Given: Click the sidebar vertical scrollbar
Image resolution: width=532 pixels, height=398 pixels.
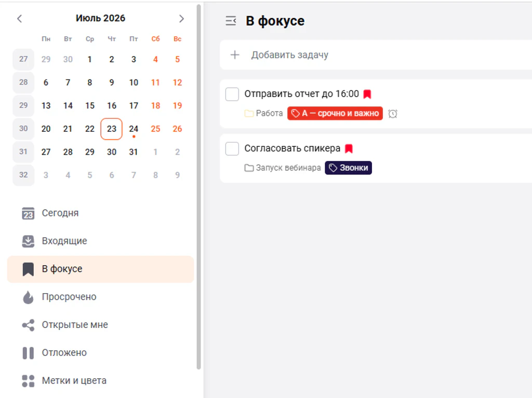Looking at the screenshot, I should pos(199,186).
